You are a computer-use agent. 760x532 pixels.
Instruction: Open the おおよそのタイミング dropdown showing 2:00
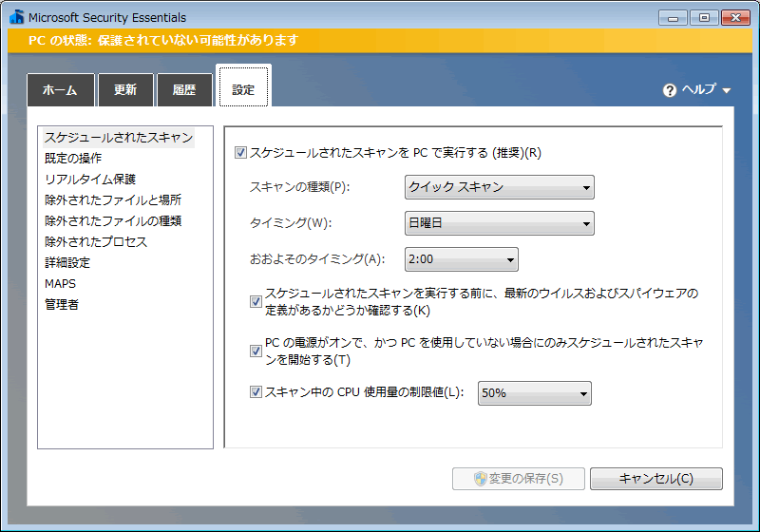click(x=462, y=259)
